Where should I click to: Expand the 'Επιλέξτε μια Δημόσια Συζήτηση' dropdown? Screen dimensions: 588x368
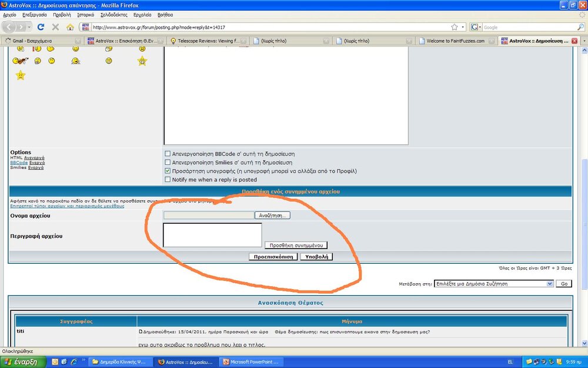pyautogui.click(x=550, y=284)
